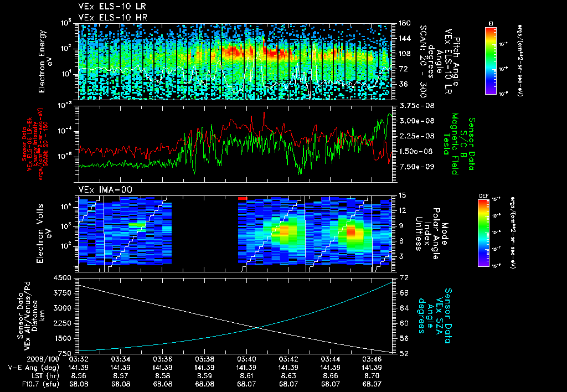Image resolution: width=567 pixels, height=392 pixels.
Task: Click the 52 SZA degrees tick label
Action: click(404, 354)
